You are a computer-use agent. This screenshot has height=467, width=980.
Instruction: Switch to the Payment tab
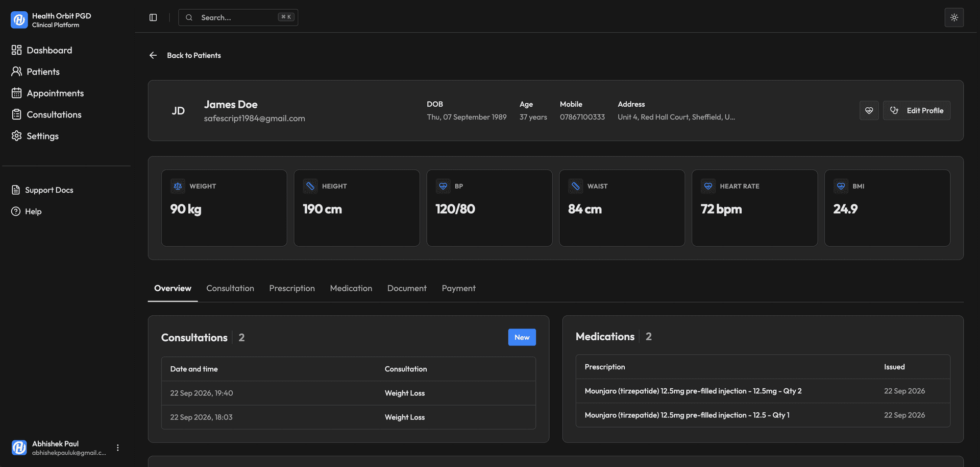458,288
